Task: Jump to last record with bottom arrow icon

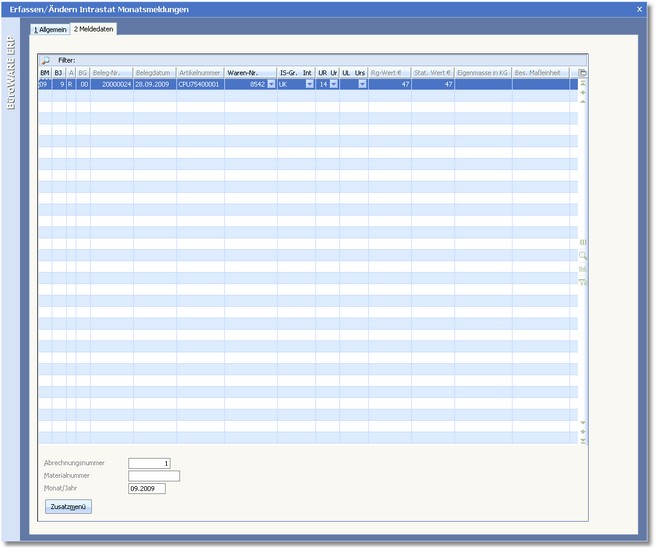Action: pyautogui.click(x=583, y=441)
